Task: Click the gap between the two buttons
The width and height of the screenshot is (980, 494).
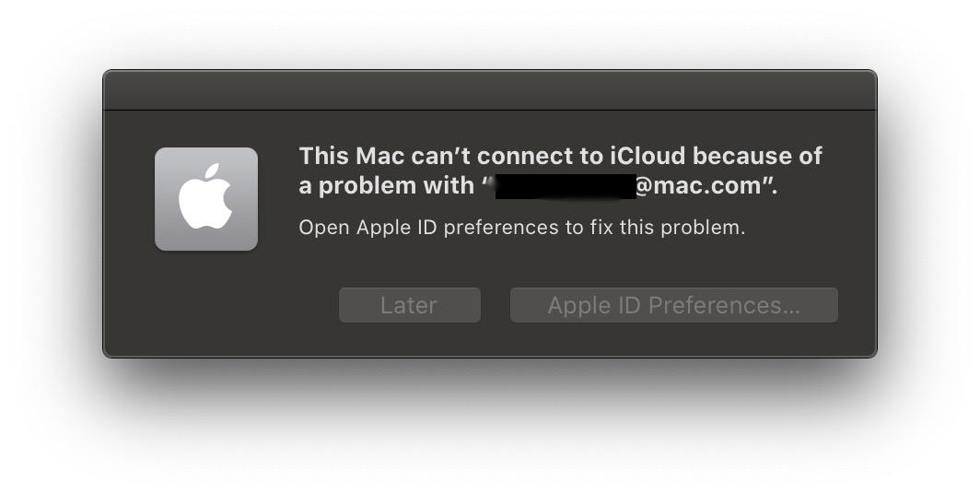Action: click(x=496, y=305)
